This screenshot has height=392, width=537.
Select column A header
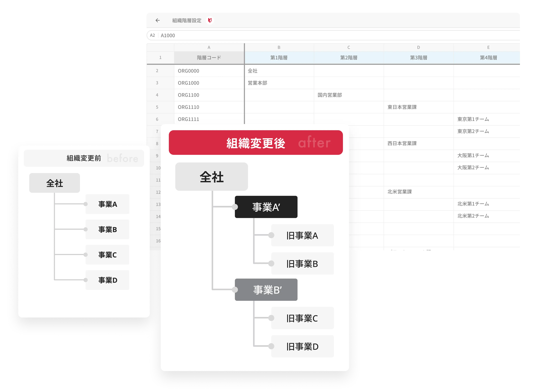[x=209, y=47]
